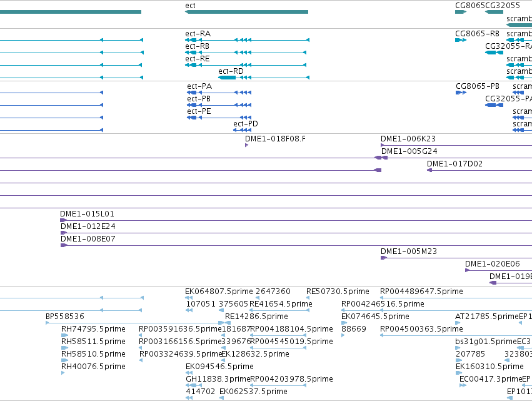Screen dimensions: 532x401
Task: Click the ect-PB protein label
Action: (199, 99)
